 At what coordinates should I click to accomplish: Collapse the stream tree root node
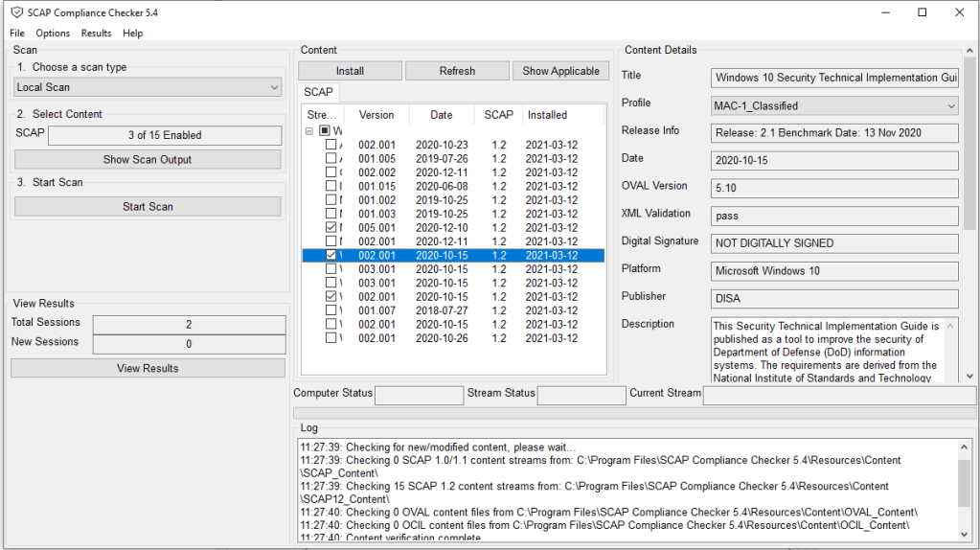pos(309,130)
